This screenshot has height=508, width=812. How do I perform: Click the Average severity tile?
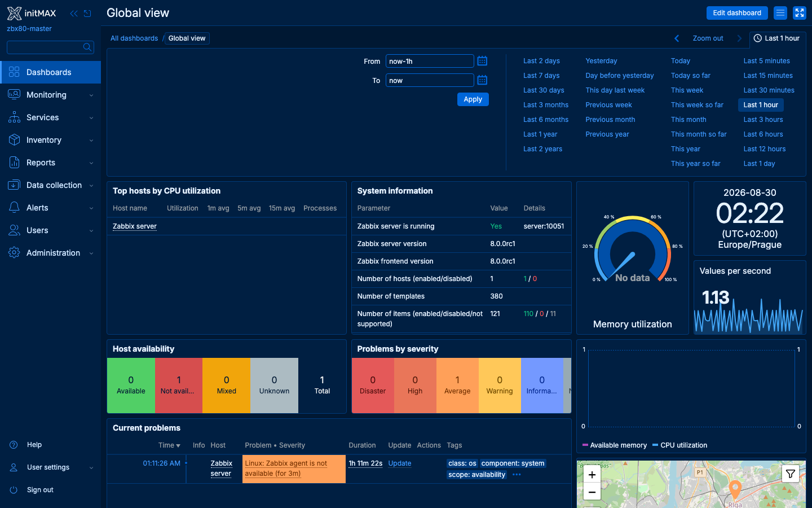point(457,386)
